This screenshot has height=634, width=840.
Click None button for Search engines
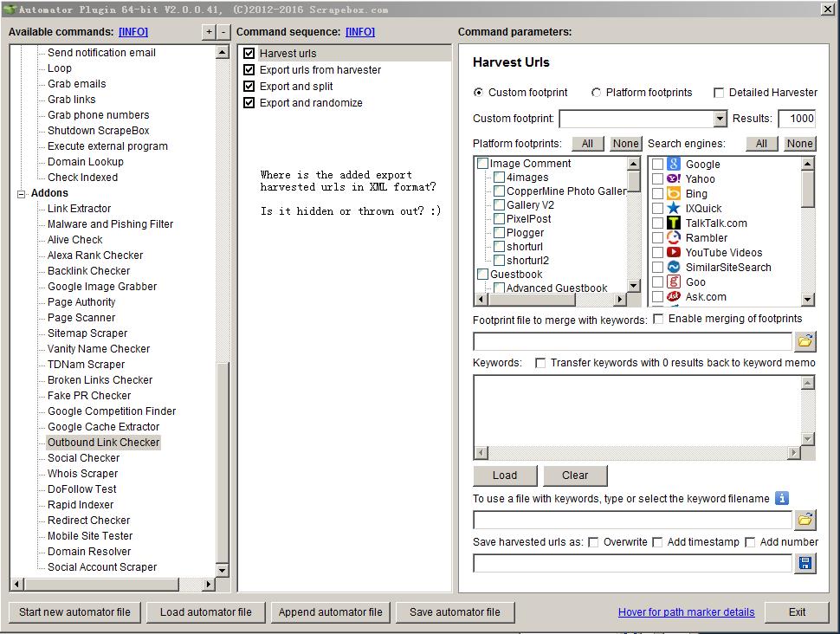point(800,144)
